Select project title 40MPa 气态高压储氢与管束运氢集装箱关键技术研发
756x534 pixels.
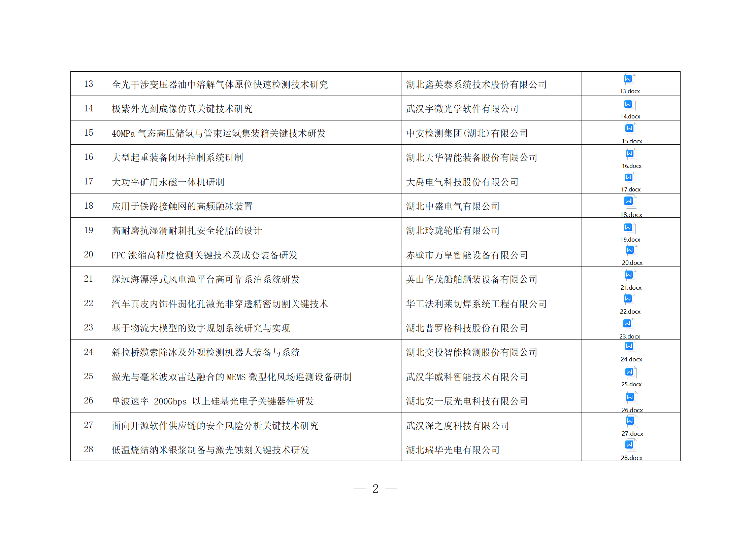tap(219, 133)
